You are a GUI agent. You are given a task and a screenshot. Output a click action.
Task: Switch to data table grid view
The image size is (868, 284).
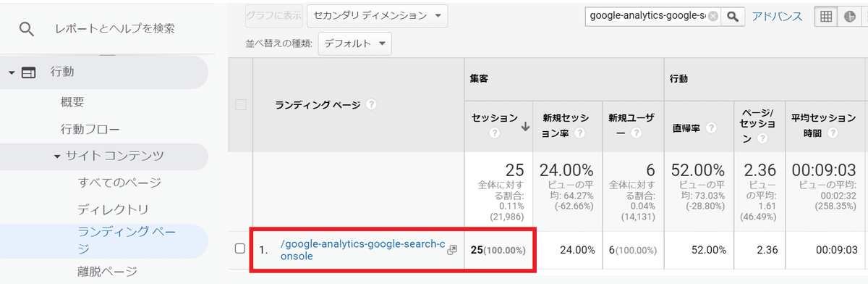[826, 17]
